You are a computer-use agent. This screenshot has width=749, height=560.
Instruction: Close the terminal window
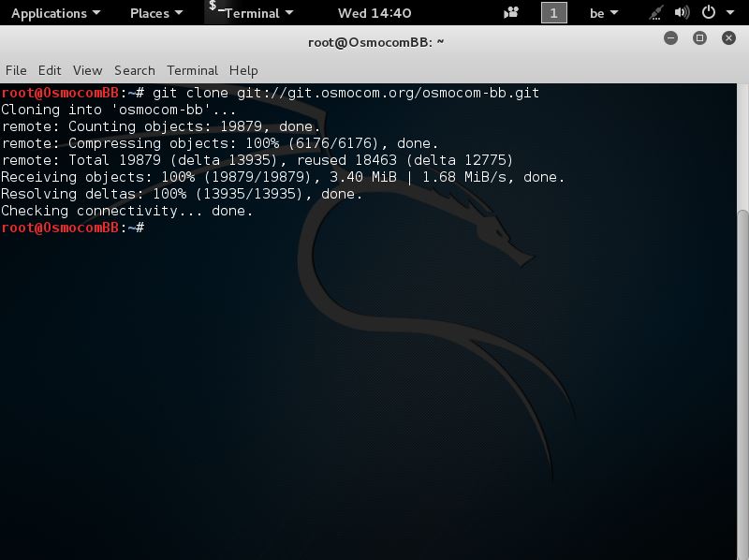point(728,38)
